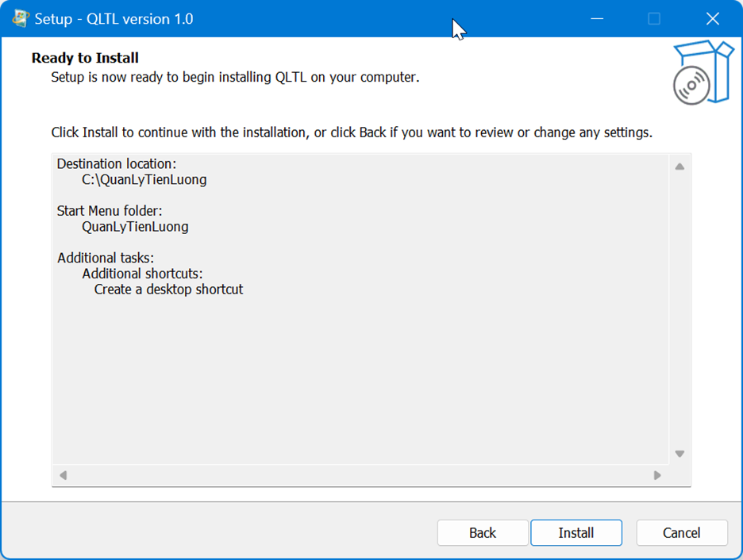Click the 'Setup - QLTL version 1.0' title text

(x=114, y=18)
